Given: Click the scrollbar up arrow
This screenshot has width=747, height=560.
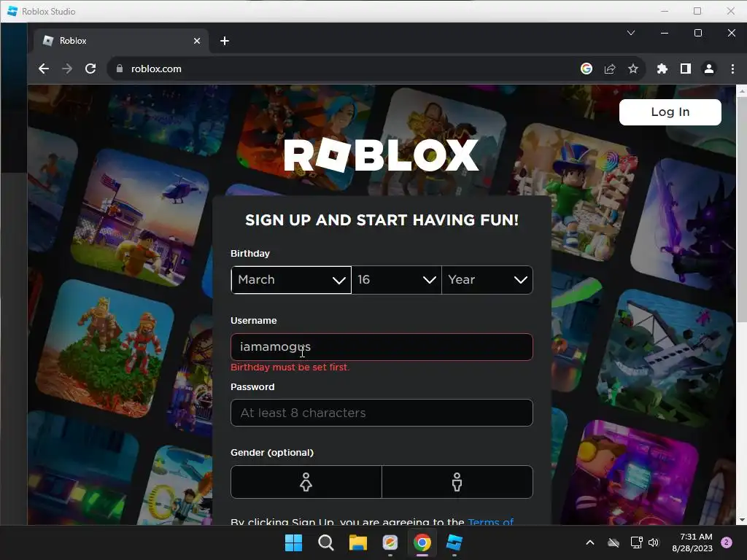Looking at the screenshot, I should 741,90.
